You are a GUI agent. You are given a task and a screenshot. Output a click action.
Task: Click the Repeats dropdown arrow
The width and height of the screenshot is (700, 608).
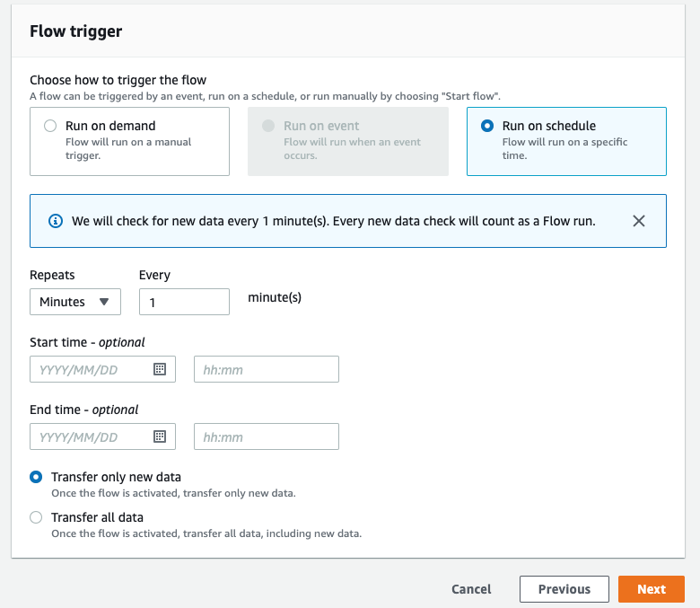(x=104, y=302)
